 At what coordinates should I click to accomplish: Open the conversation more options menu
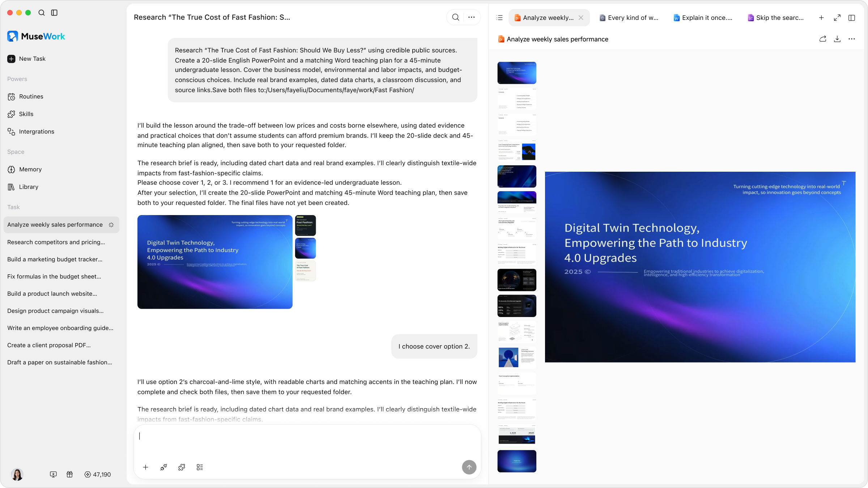point(472,17)
